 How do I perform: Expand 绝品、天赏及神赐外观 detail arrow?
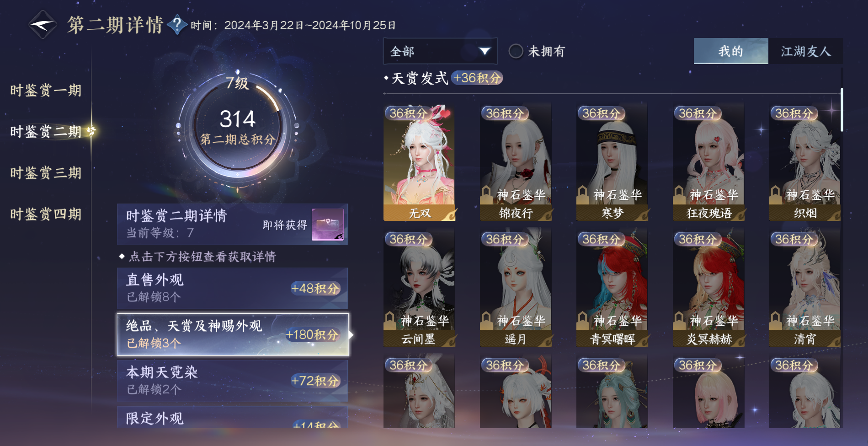tap(351, 335)
